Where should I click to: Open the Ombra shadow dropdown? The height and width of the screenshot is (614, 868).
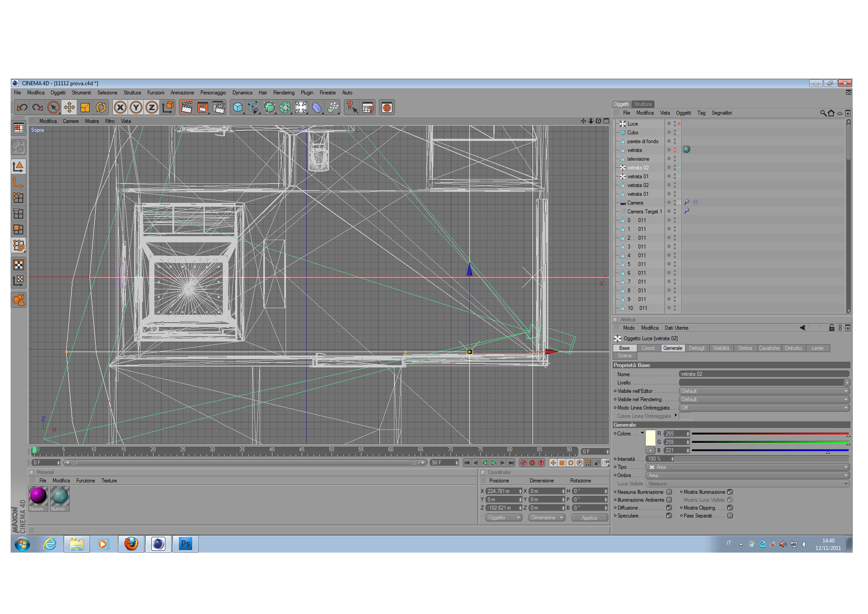(x=747, y=476)
